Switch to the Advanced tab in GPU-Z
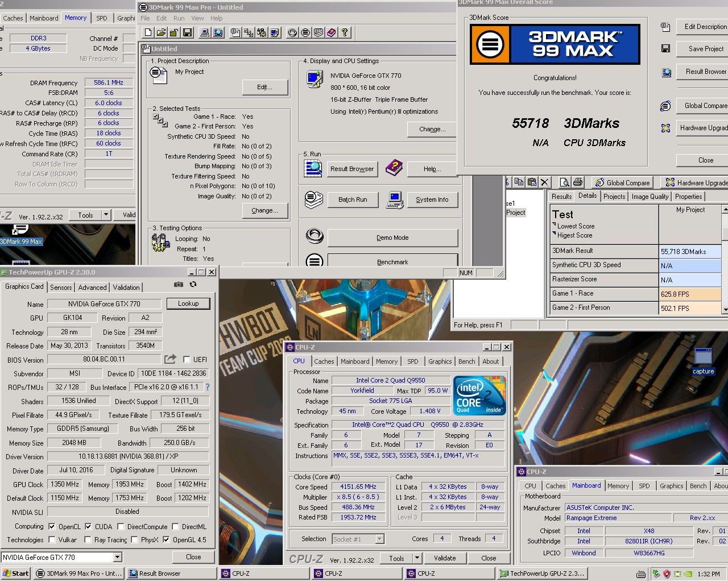 pos(92,287)
